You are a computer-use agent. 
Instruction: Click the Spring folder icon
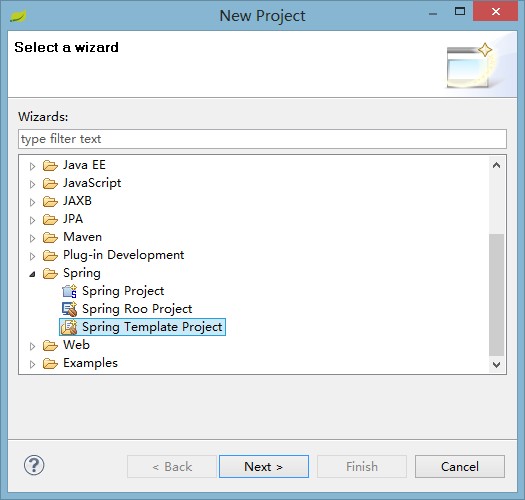pos(50,274)
